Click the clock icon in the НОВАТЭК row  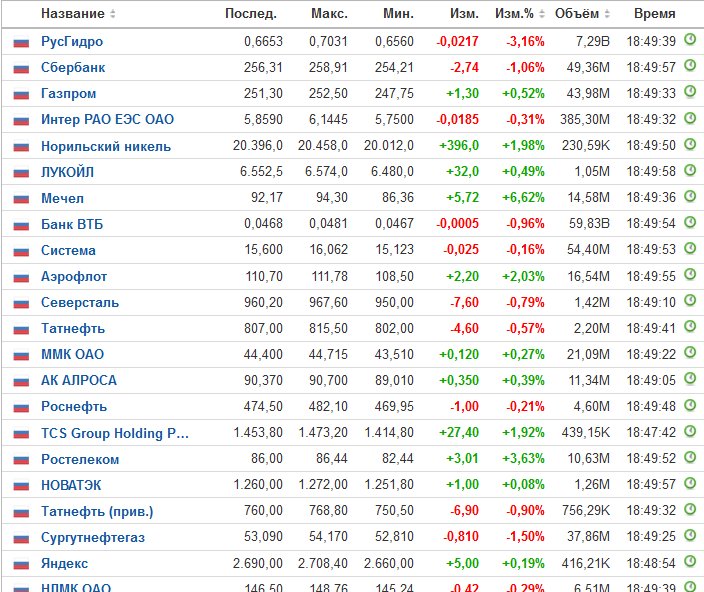(690, 483)
